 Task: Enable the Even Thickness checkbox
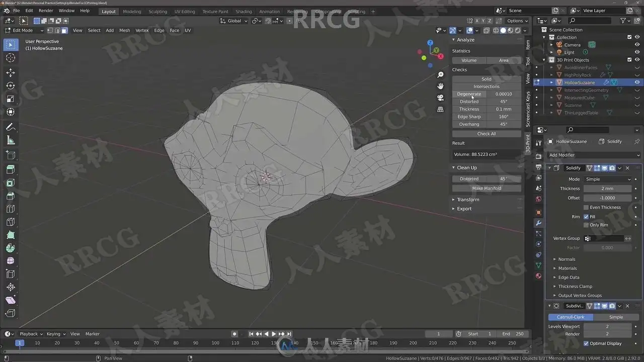pos(586,207)
